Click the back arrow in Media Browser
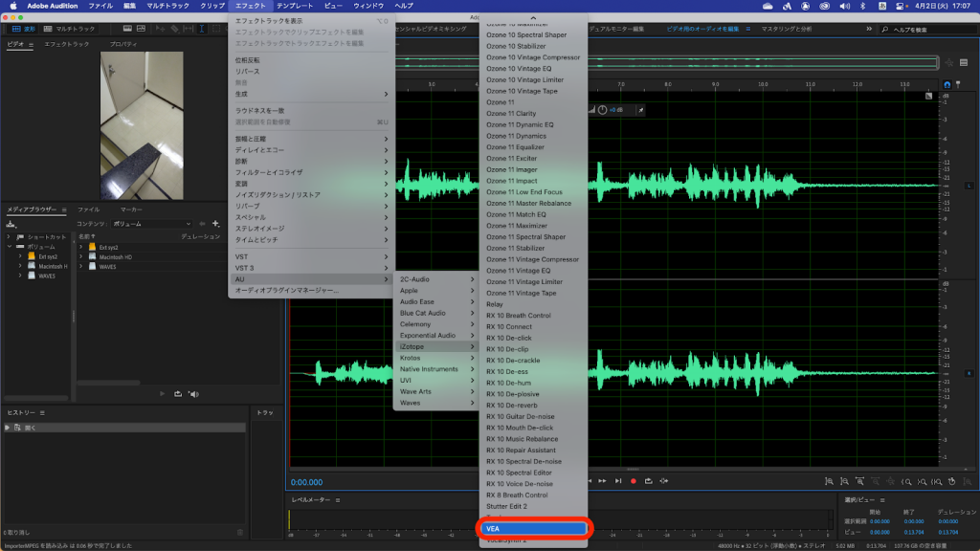 (x=202, y=224)
